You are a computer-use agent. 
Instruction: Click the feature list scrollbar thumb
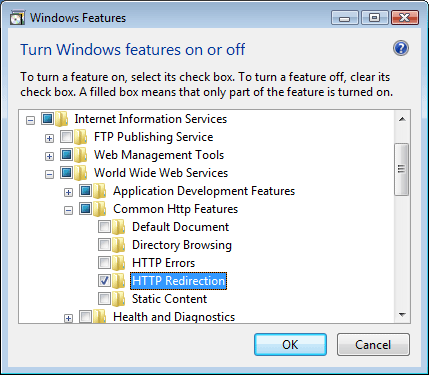pyautogui.click(x=402, y=169)
